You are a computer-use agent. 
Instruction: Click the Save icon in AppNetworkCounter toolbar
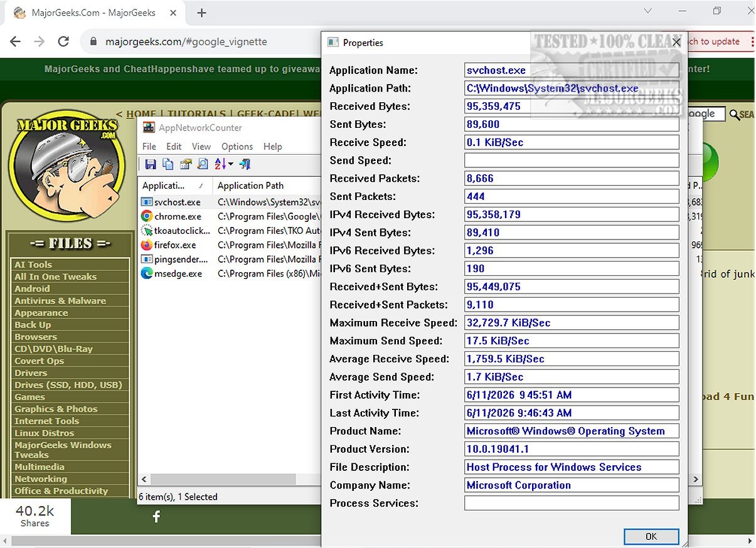[151, 164]
